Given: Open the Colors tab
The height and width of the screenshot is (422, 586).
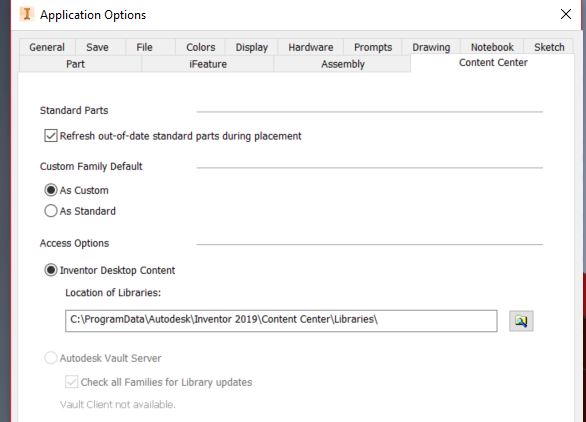Looking at the screenshot, I should 201,47.
